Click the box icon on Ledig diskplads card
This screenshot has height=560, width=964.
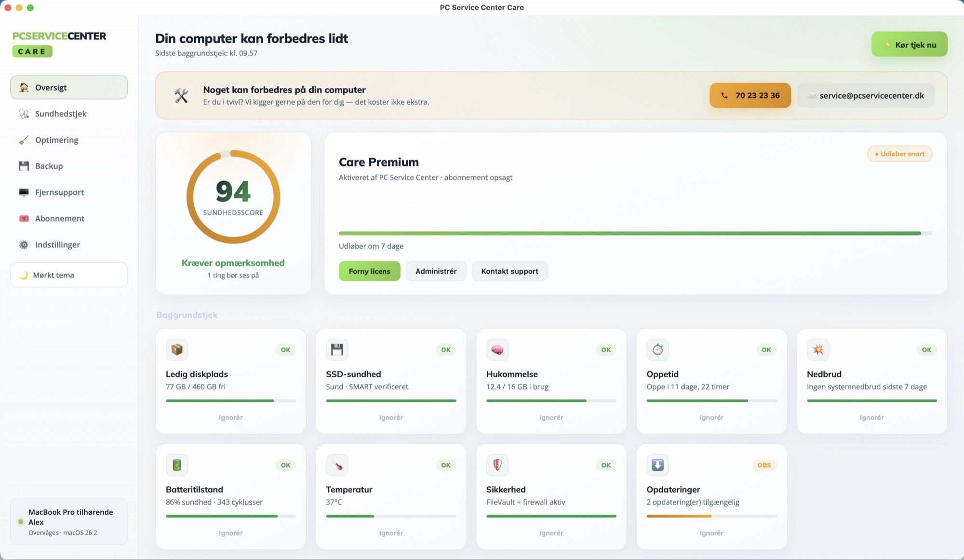[177, 349]
